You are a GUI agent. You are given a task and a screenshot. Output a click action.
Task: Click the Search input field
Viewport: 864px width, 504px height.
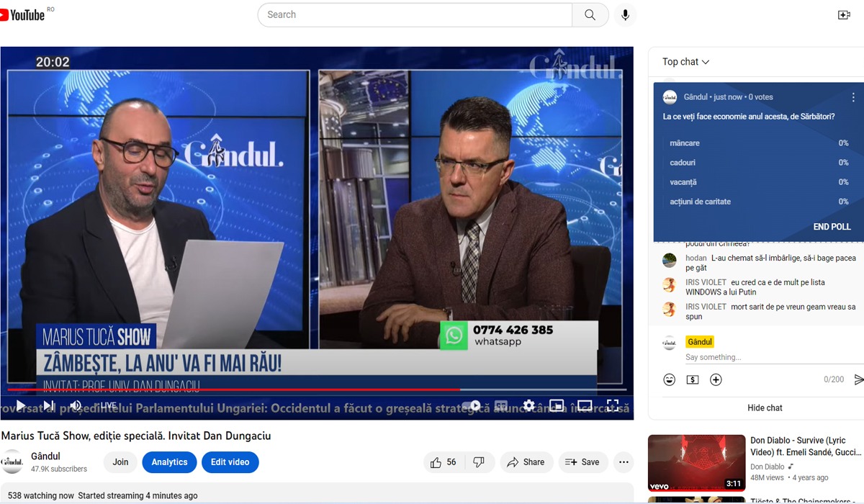tap(415, 15)
